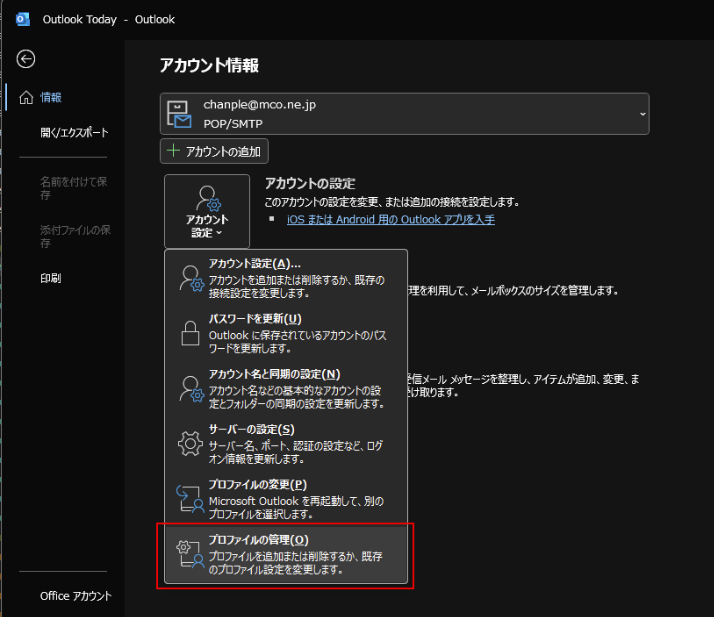Open the account selector dropdown arrow
Image resolution: width=714 pixels, height=617 pixels.
[643, 114]
